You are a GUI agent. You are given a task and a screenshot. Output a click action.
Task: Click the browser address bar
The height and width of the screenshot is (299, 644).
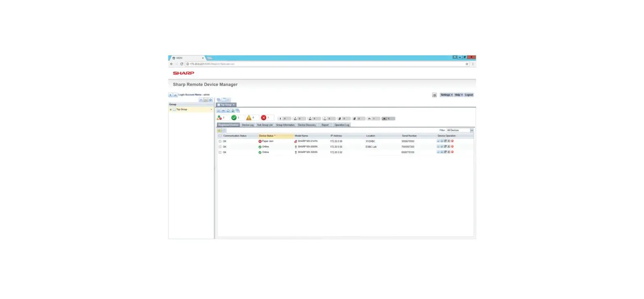click(x=327, y=64)
